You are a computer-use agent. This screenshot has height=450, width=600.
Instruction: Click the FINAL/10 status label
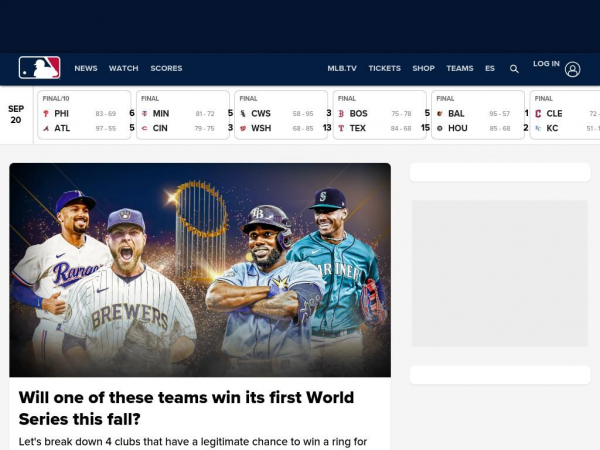click(56, 99)
